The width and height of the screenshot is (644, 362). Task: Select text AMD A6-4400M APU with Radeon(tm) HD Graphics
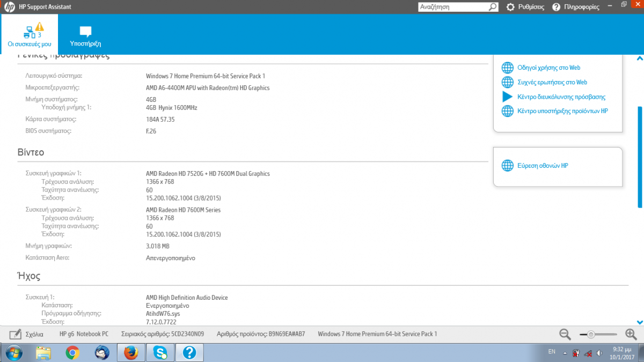(x=208, y=87)
